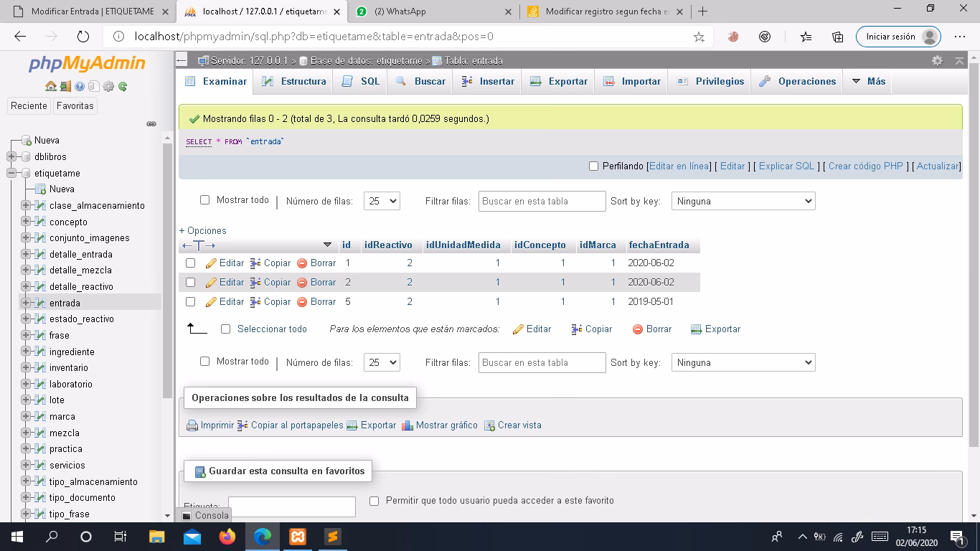Viewport: 980px width, 551px height.
Task: Sort by the fechaEntrada column header
Action: tap(659, 245)
